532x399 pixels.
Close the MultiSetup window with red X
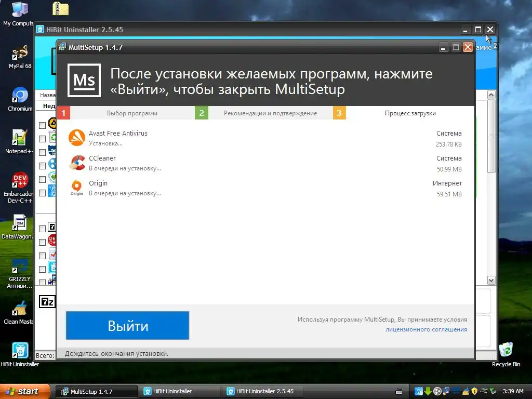468,47
